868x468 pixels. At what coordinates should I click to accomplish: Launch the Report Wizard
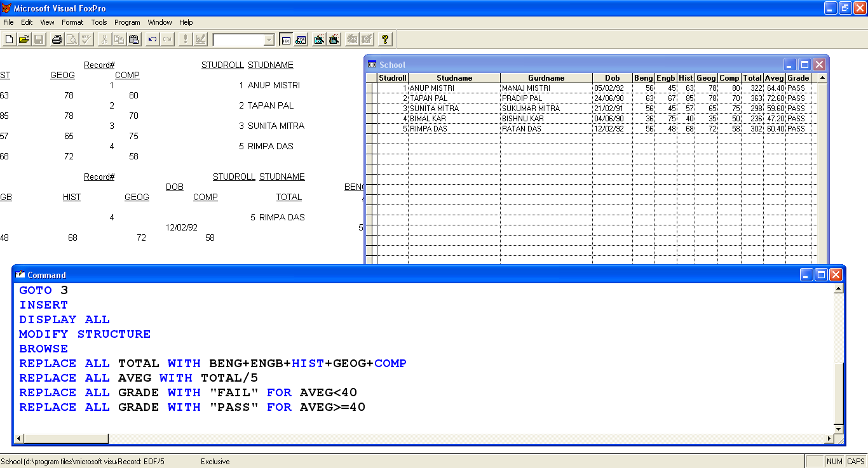tap(333, 39)
